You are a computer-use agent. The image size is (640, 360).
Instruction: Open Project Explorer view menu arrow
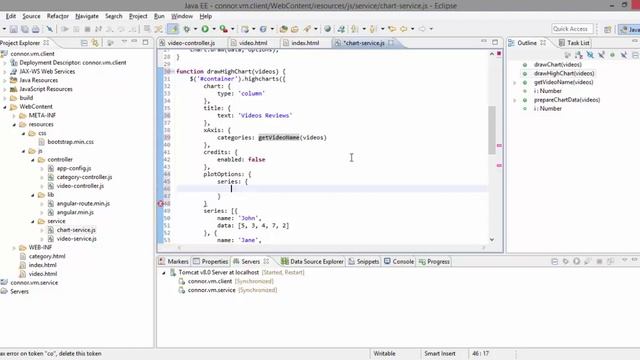(124, 42)
